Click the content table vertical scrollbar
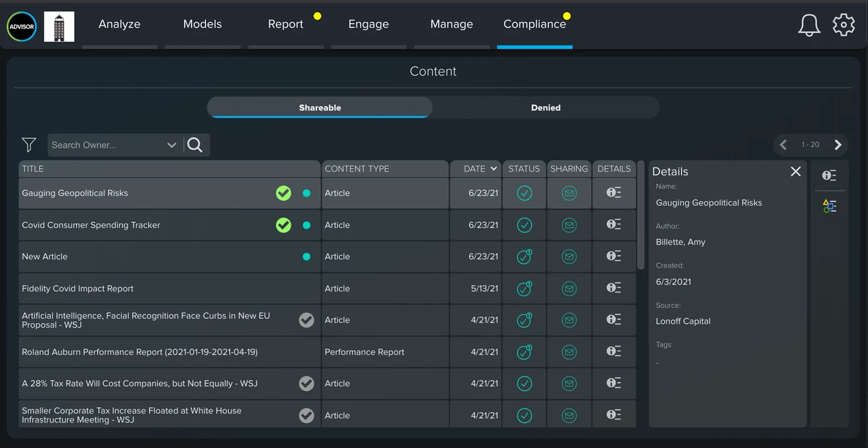 point(641,215)
